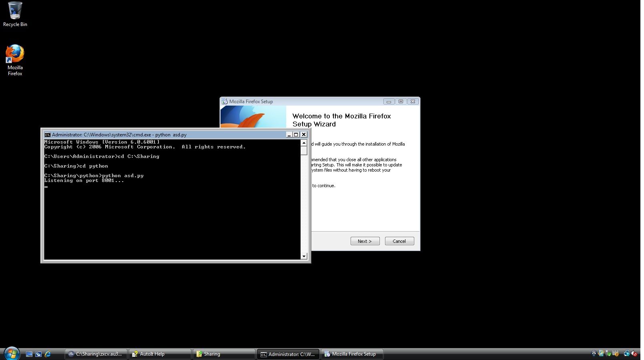Viewport: 644px width, 360px height.
Task: Open the Recycle Bin desktop icon
Action: [15, 14]
